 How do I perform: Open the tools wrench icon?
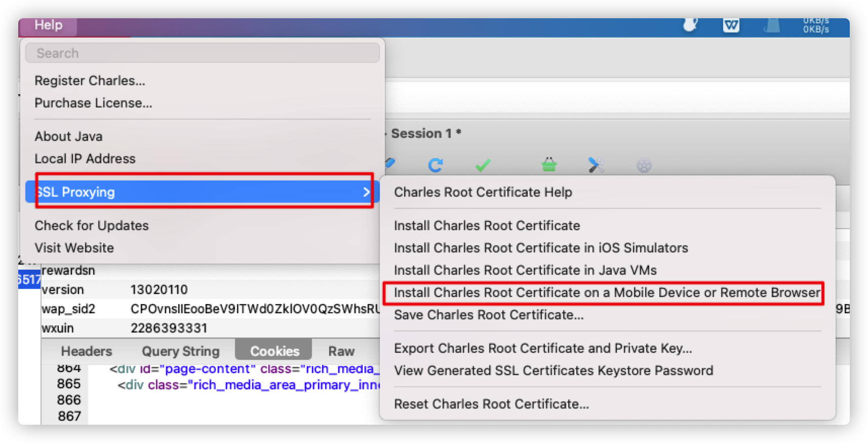pos(596,165)
